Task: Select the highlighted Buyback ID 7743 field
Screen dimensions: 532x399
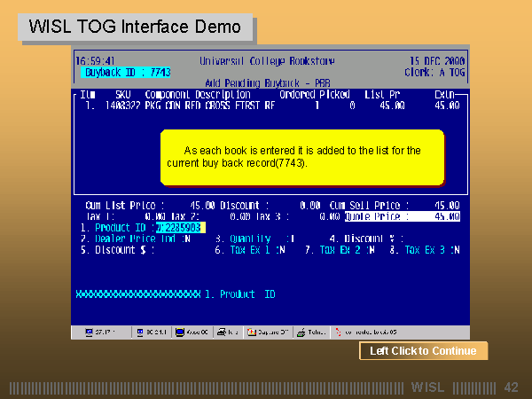Action: 126,72
